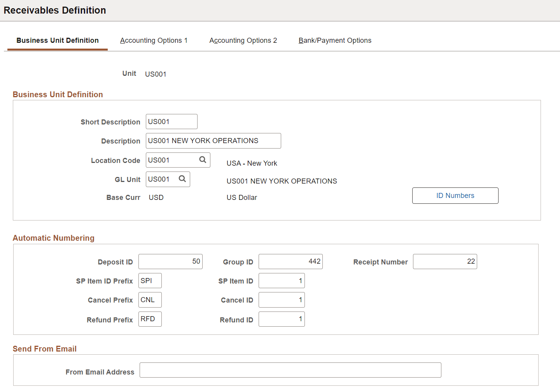Select the SP Item ID Prefix field
The height and width of the screenshot is (392, 560).
click(150, 280)
